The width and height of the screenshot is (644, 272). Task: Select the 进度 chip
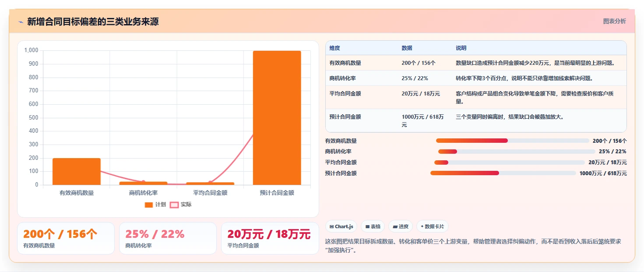click(x=401, y=226)
